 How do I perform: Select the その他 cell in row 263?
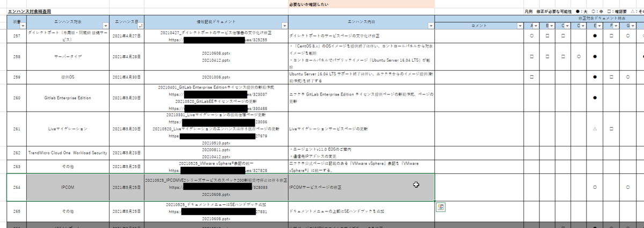tap(68, 166)
